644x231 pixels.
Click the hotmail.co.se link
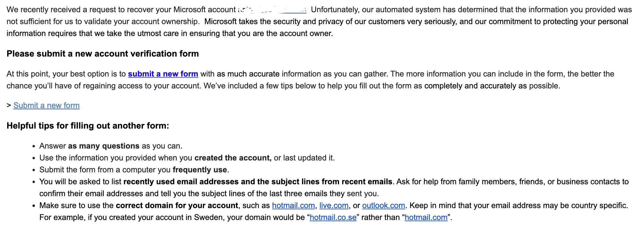[x=333, y=217]
